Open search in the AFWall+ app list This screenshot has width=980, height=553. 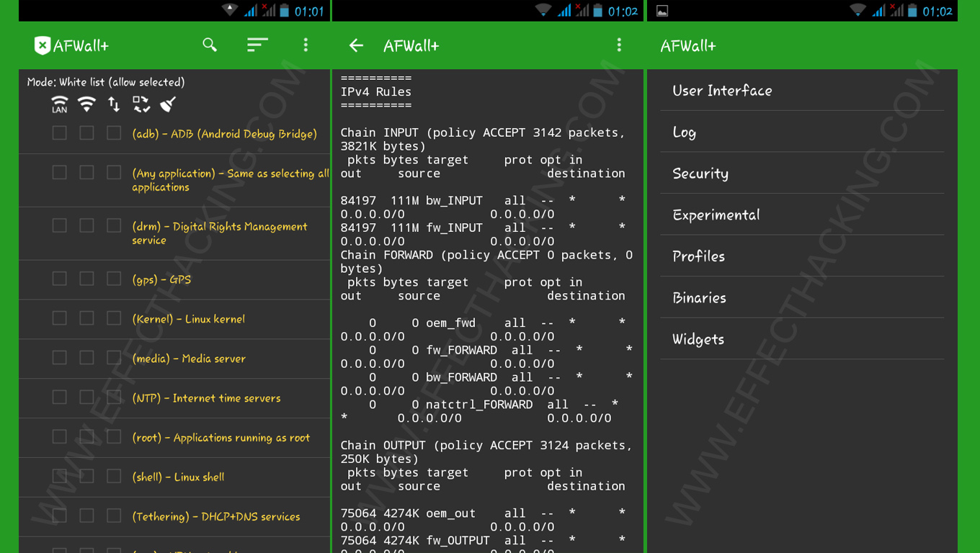pyautogui.click(x=210, y=45)
